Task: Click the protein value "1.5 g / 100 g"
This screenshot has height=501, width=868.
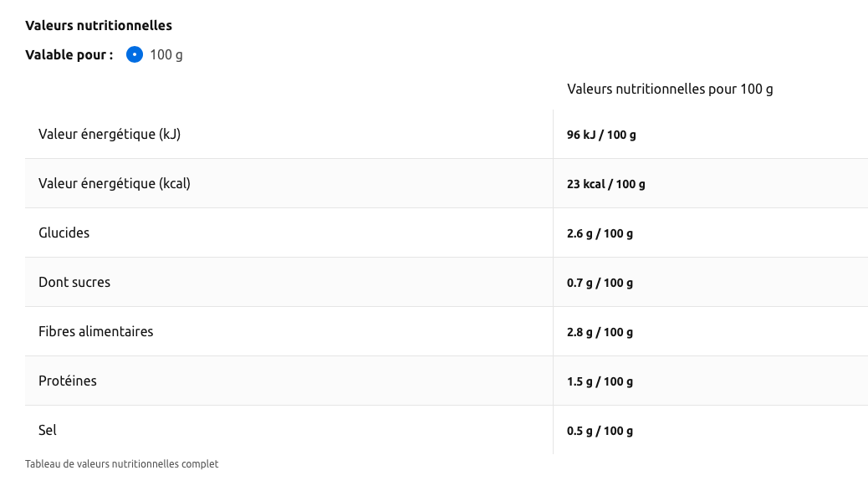Action: [x=600, y=381]
